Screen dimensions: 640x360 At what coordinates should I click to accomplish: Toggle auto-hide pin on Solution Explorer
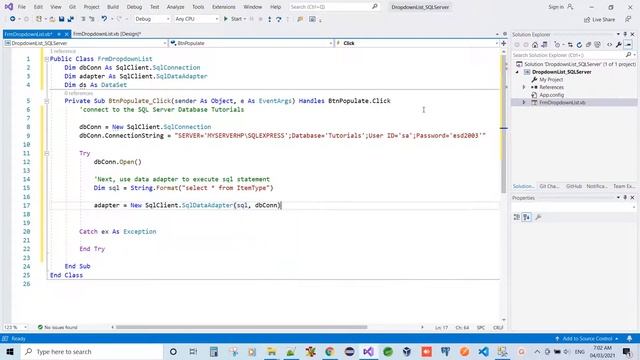click(x=625, y=34)
